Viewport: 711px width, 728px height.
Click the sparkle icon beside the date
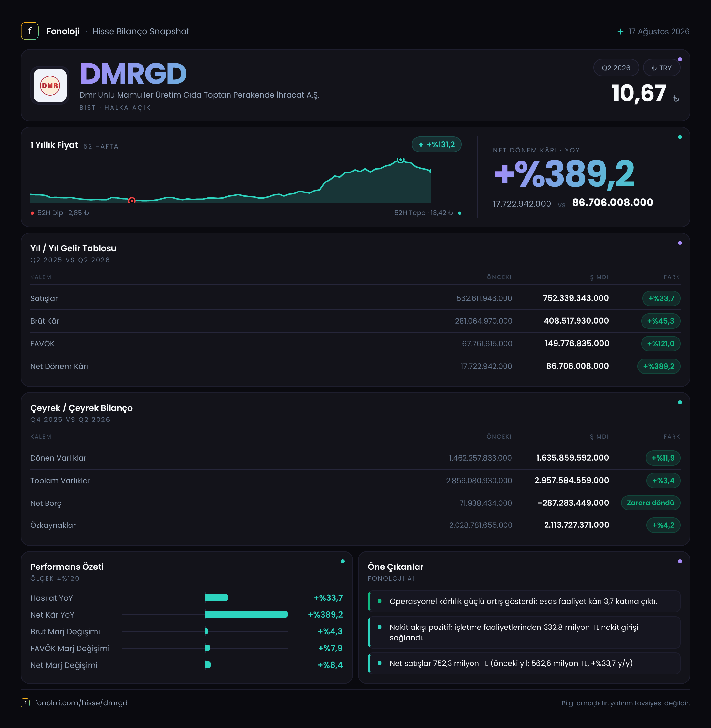[x=620, y=32]
